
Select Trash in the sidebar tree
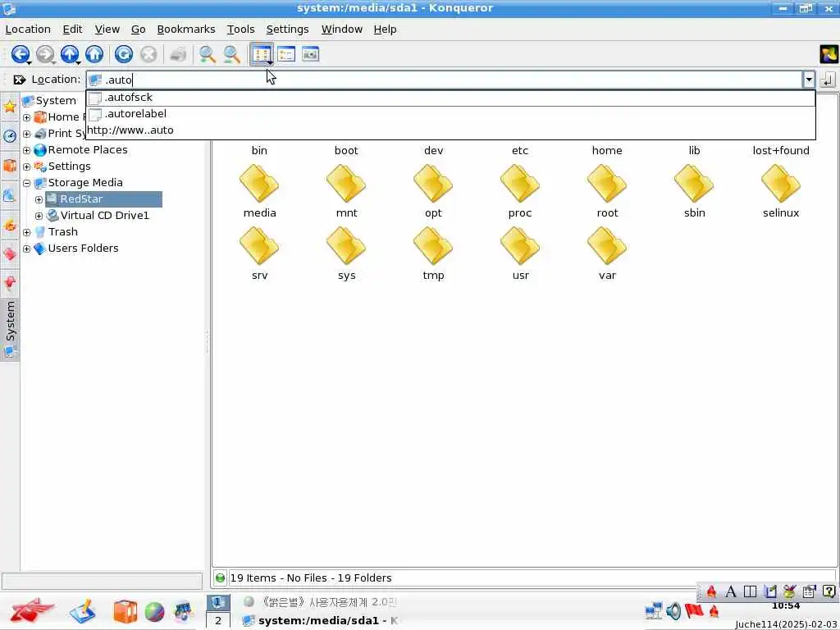pyautogui.click(x=62, y=232)
